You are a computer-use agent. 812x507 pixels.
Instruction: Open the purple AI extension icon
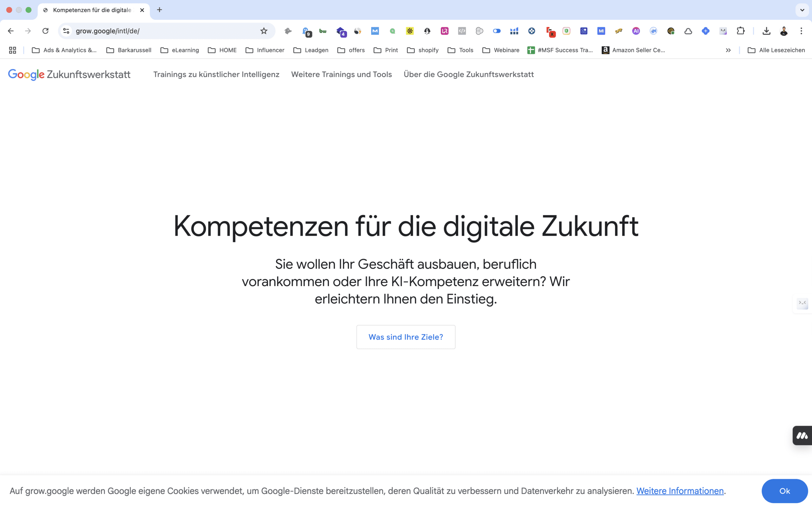click(636, 31)
